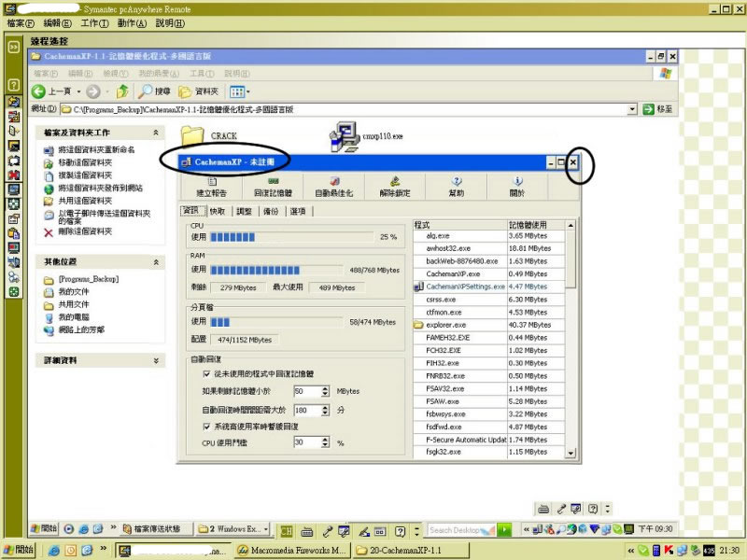Open the 2 Windows Ex... taskbar group

point(233,528)
